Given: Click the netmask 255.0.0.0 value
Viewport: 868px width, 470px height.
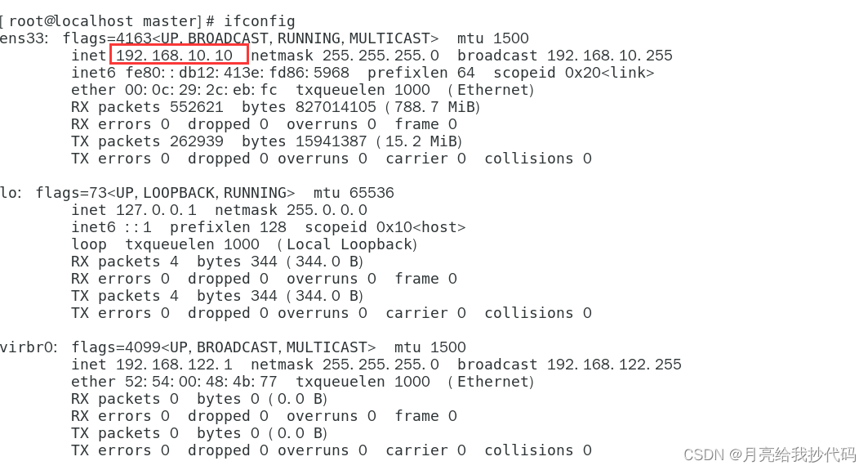Looking at the screenshot, I should (x=327, y=210).
